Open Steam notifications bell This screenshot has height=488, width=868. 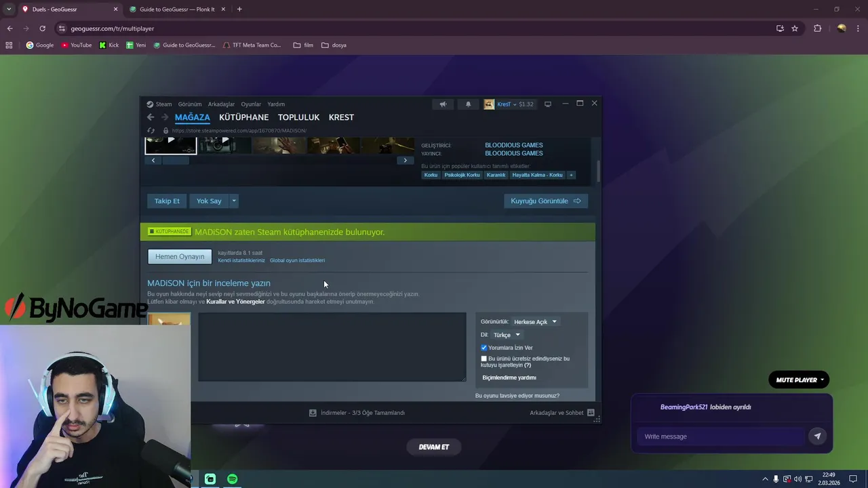[x=468, y=104]
